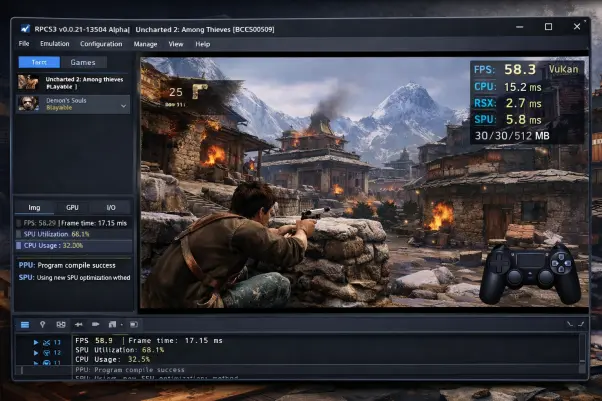Open the Manage menu
602x401 pixels.
[x=145, y=44]
